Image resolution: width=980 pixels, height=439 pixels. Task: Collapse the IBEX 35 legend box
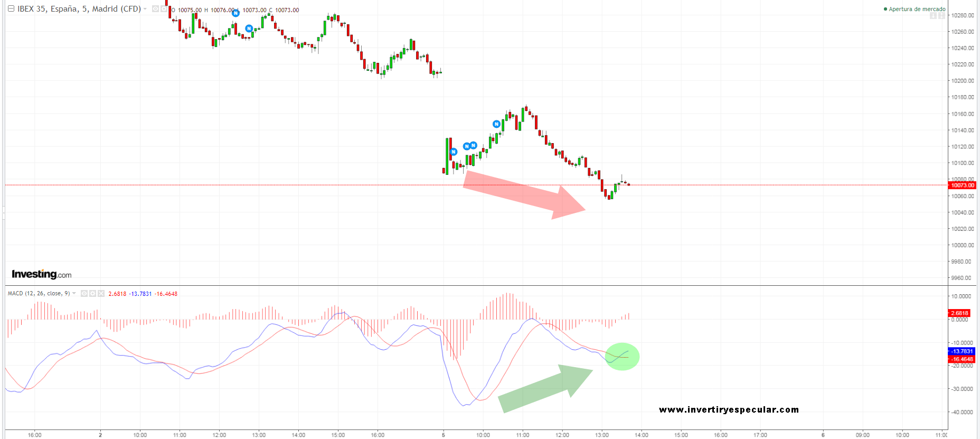click(x=11, y=9)
